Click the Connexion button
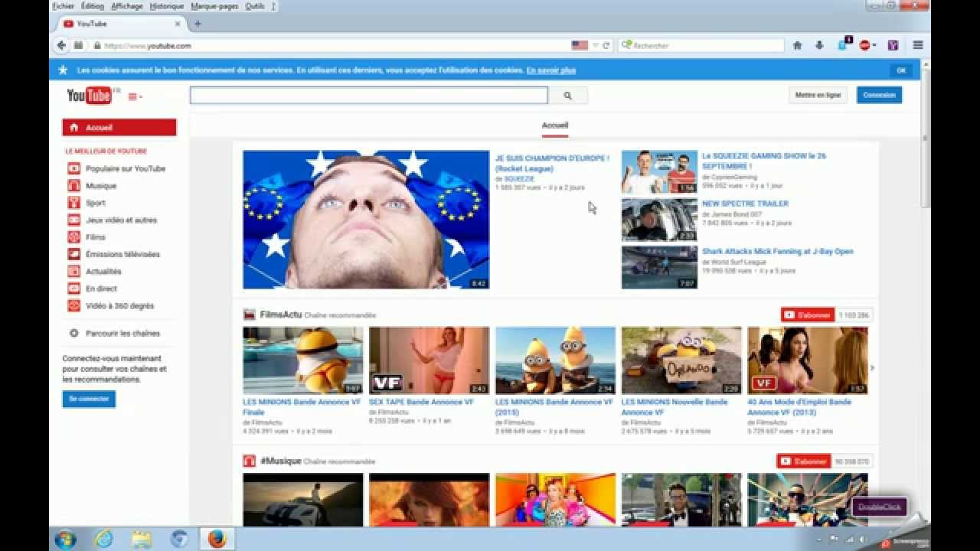Viewport: 980px width, 551px height. 879,95
